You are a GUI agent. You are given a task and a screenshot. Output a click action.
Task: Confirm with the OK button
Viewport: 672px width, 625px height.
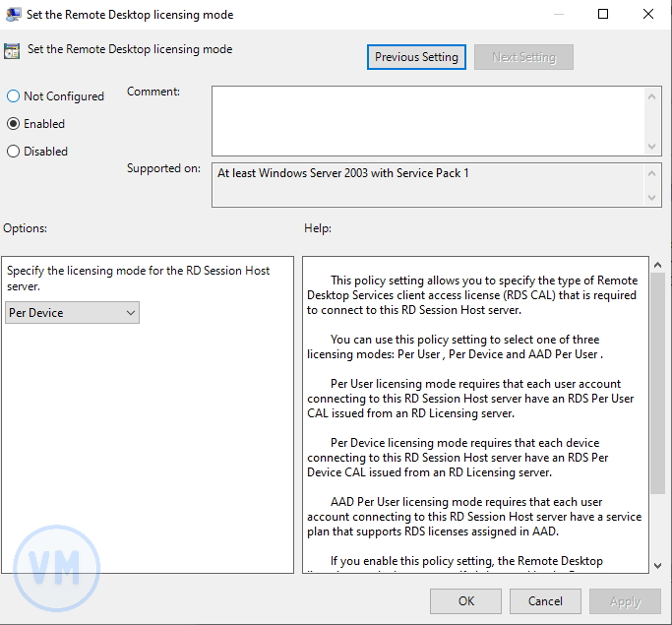(466, 600)
